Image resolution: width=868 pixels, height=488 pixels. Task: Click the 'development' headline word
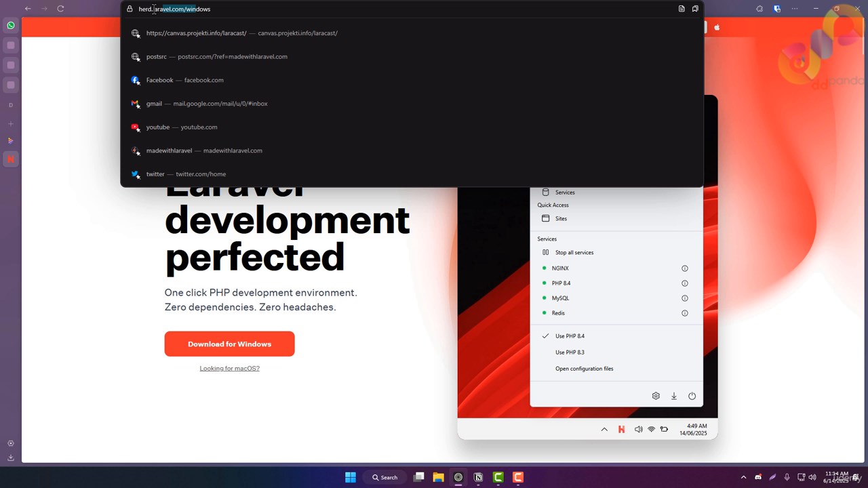click(288, 220)
